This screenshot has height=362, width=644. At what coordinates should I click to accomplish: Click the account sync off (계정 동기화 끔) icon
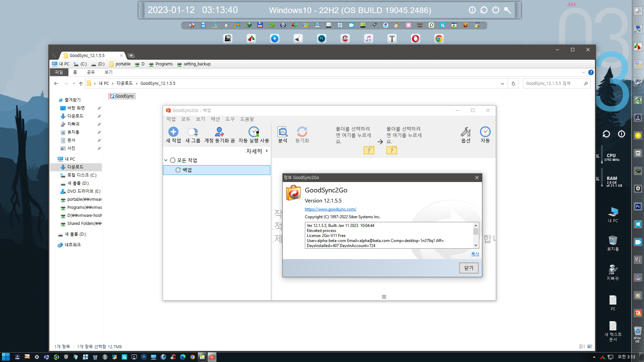coord(220,132)
